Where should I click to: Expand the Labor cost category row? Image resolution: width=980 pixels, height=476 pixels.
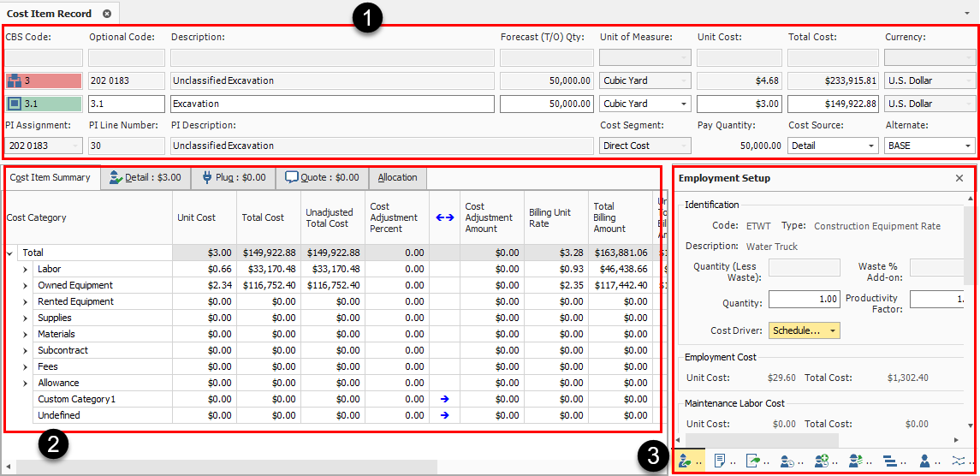click(x=26, y=269)
